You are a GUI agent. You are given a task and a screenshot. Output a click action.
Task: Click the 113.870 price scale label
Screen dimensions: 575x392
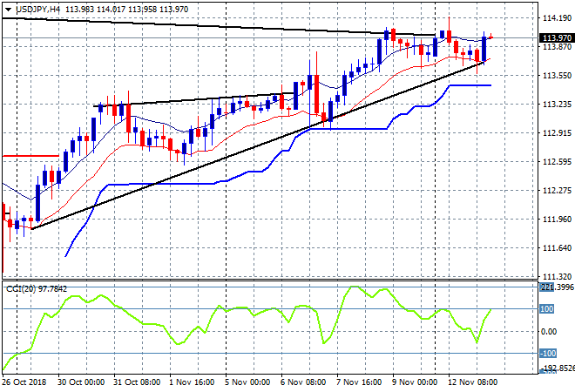pos(557,46)
